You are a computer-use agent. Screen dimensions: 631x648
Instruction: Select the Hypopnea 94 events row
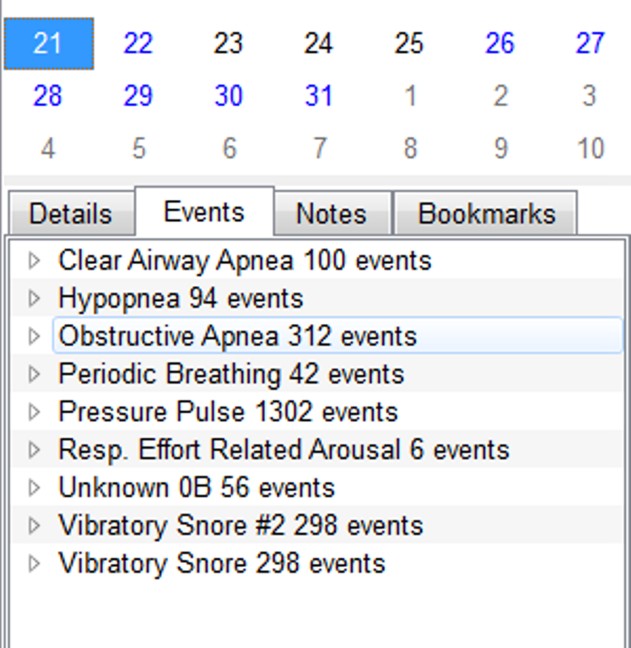(180, 299)
